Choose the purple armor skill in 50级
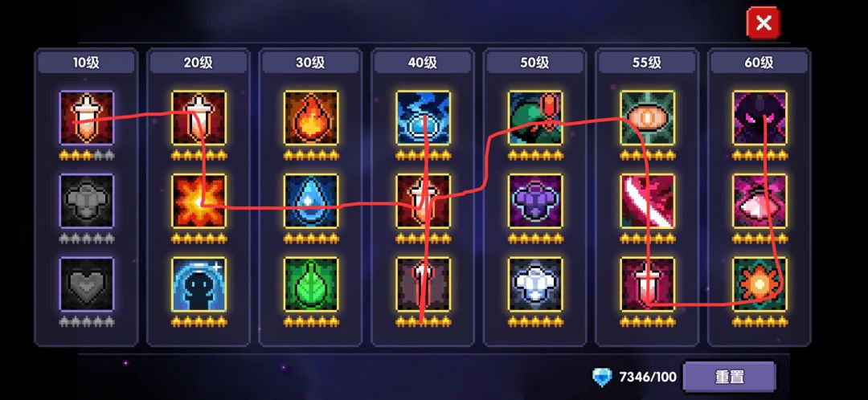The height and width of the screenshot is (400, 868). tap(535, 201)
